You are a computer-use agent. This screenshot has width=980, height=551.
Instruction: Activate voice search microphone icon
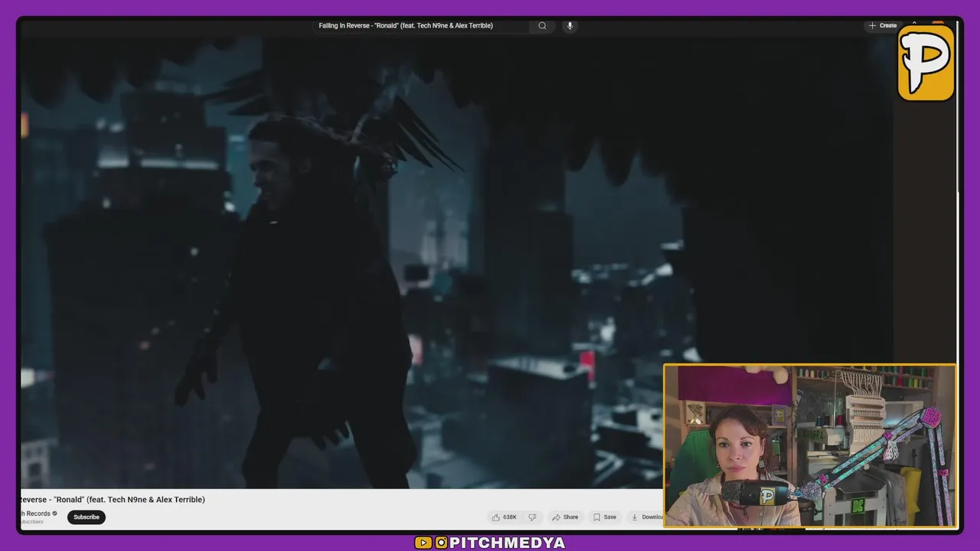(x=570, y=25)
